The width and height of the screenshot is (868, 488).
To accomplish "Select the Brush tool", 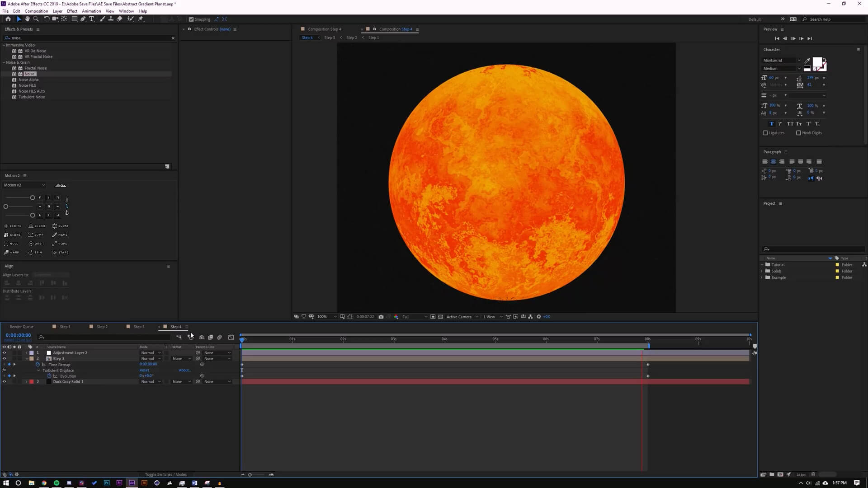I will [x=102, y=19].
